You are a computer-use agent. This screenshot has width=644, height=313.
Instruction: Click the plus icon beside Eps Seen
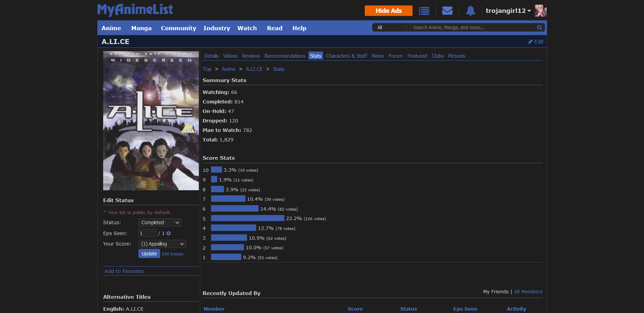pyautogui.click(x=169, y=233)
